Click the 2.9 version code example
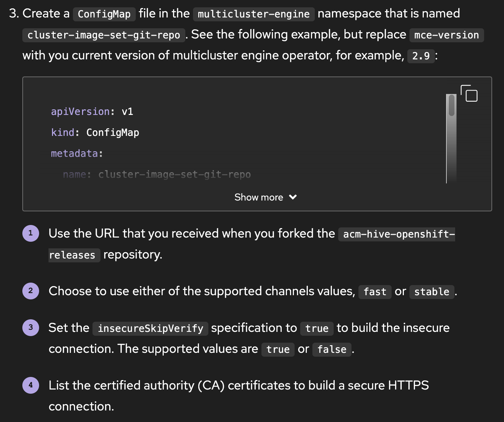Image resolution: width=504 pixels, height=422 pixels. (421, 56)
